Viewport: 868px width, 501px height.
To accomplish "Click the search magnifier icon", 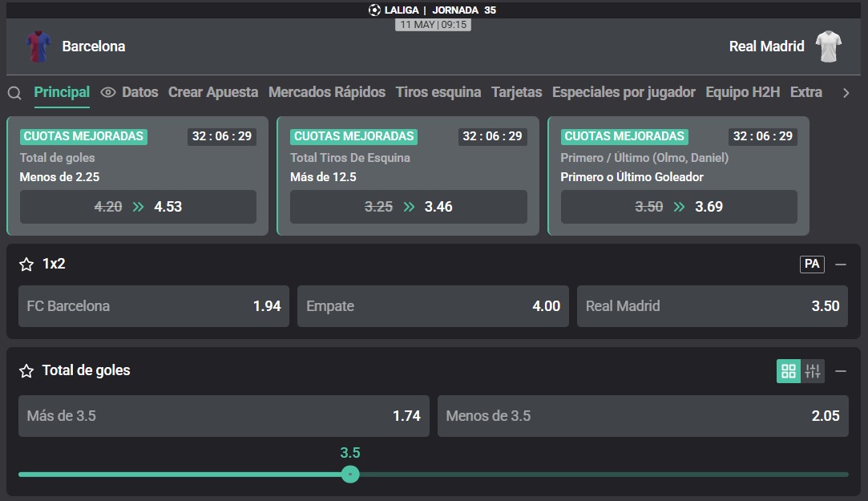I will pos(14,93).
